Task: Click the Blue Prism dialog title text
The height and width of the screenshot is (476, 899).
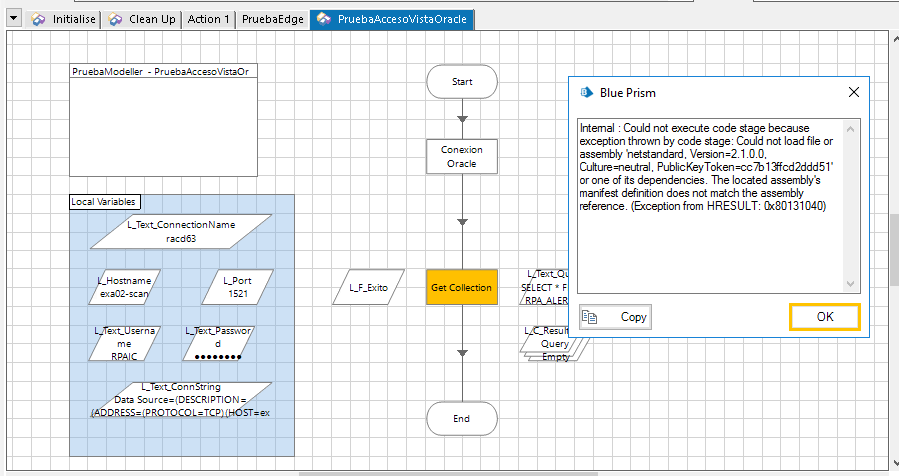Action: [x=628, y=93]
